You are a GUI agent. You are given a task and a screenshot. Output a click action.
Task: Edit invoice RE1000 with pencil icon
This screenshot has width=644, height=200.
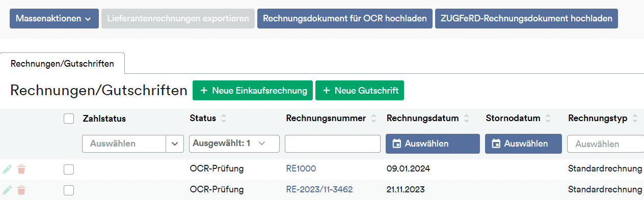[7, 169]
